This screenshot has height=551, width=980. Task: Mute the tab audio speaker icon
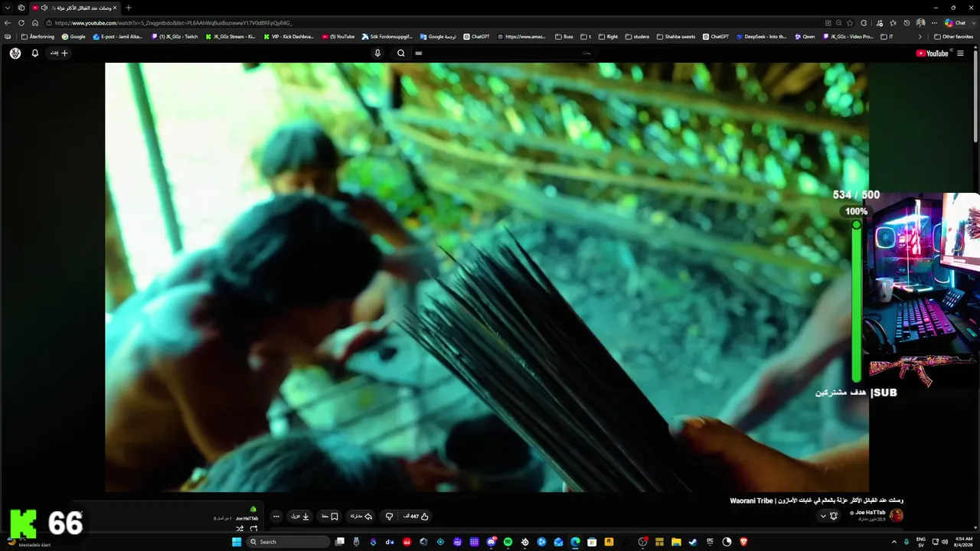coord(44,8)
